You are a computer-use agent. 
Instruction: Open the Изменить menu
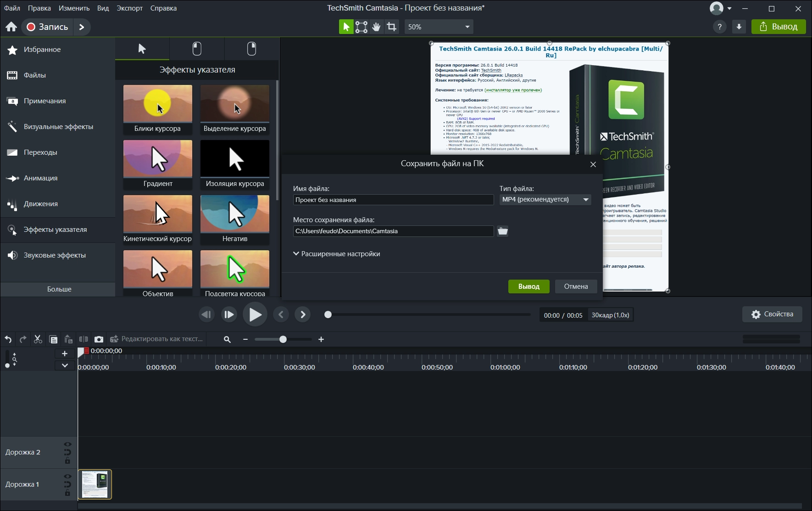[x=74, y=8]
